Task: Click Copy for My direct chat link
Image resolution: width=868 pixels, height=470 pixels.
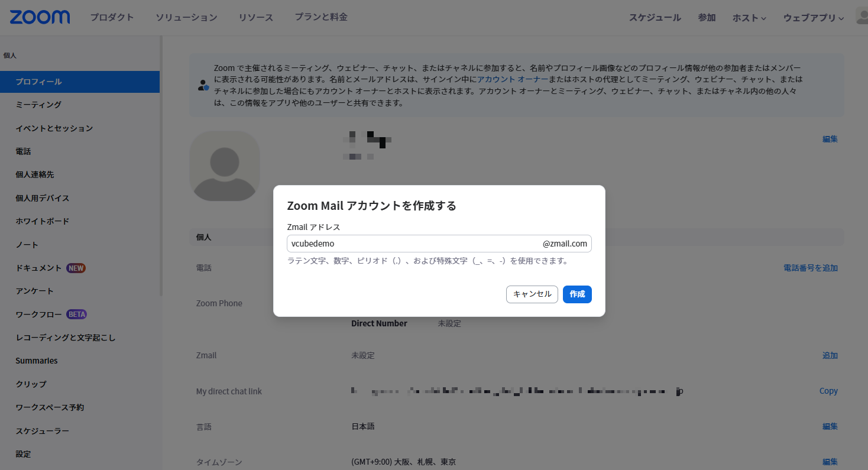Action: coord(828,391)
